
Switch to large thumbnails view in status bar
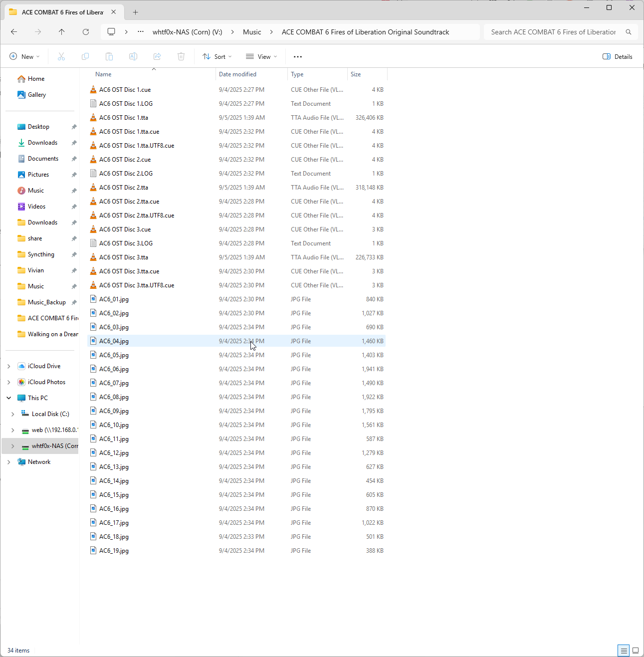pyautogui.click(x=636, y=651)
